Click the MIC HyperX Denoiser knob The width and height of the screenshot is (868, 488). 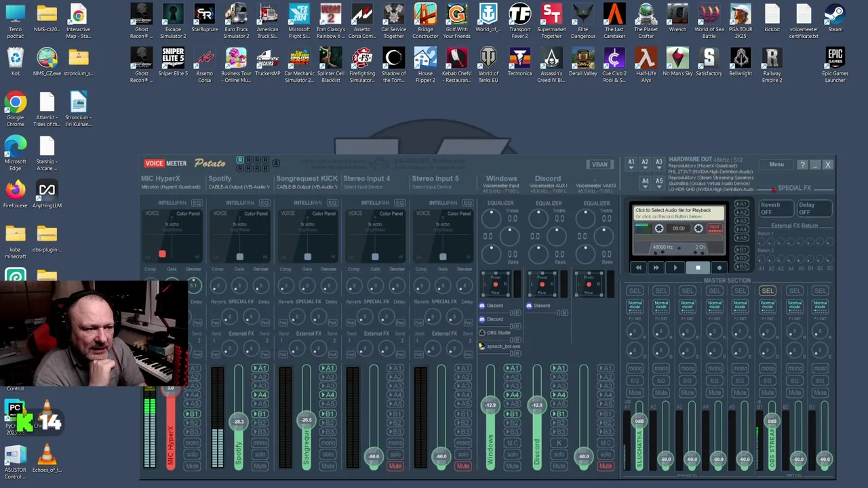[194, 285]
